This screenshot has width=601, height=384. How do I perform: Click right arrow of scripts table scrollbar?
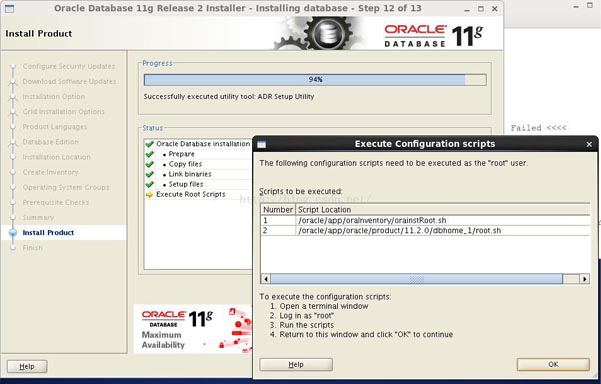(x=585, y=279)
